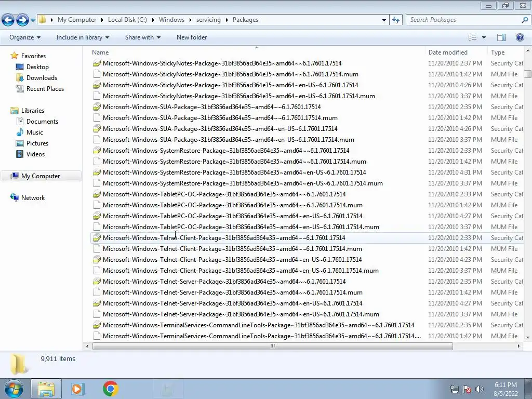
Task: Open the Action Center flag tray icon
Action: click(467, 389)
